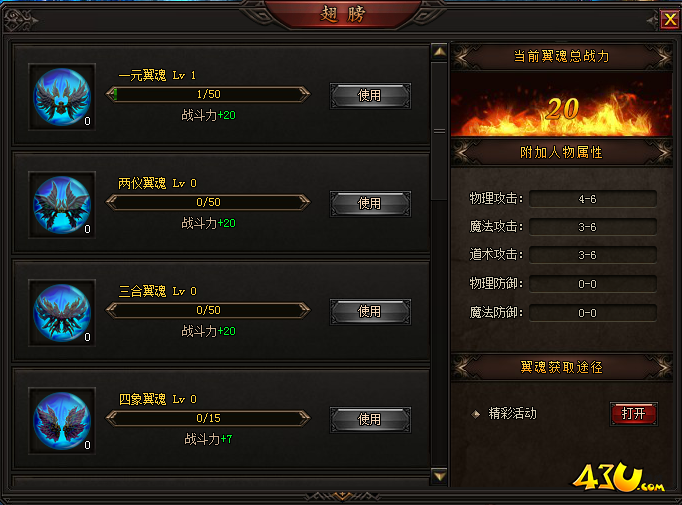Image resolution: width=682 pixels, height=505 pixels.
Task: Click the 一元翼魂 progress bar showing 1/50
Action: pos(208,94)
